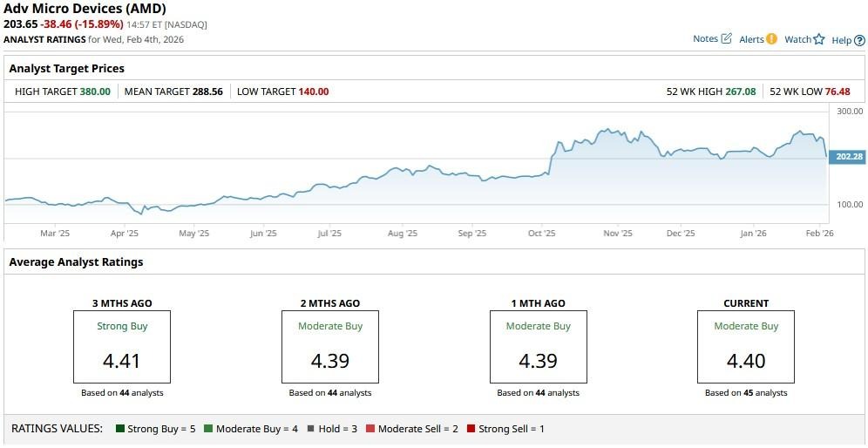Select the 1 MTH AGO rating box
The width and height of the screenshot is (868, 448).
coord(539,347)
